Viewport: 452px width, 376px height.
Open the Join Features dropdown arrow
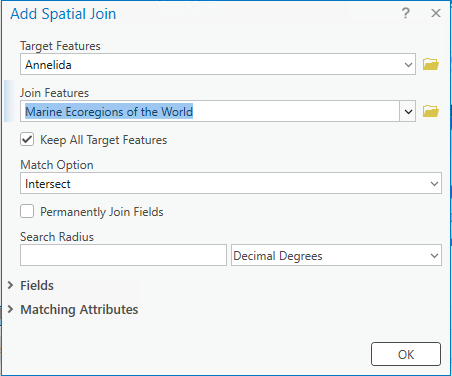point(408,111)
